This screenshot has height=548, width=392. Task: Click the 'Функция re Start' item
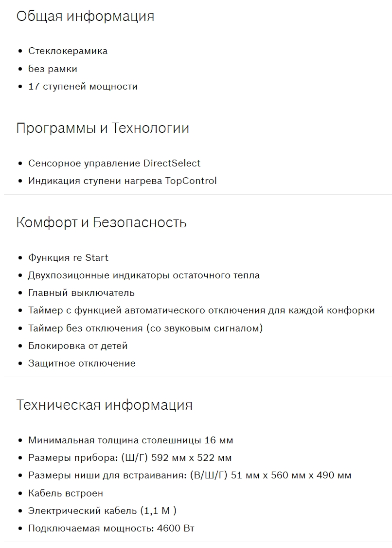click(68, 258)
